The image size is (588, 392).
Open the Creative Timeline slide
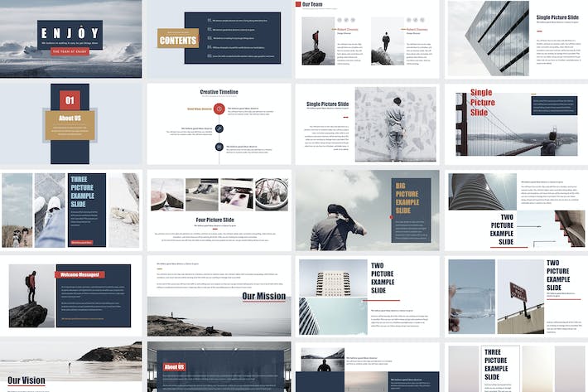pyautogui.click(x=219, y=123)
